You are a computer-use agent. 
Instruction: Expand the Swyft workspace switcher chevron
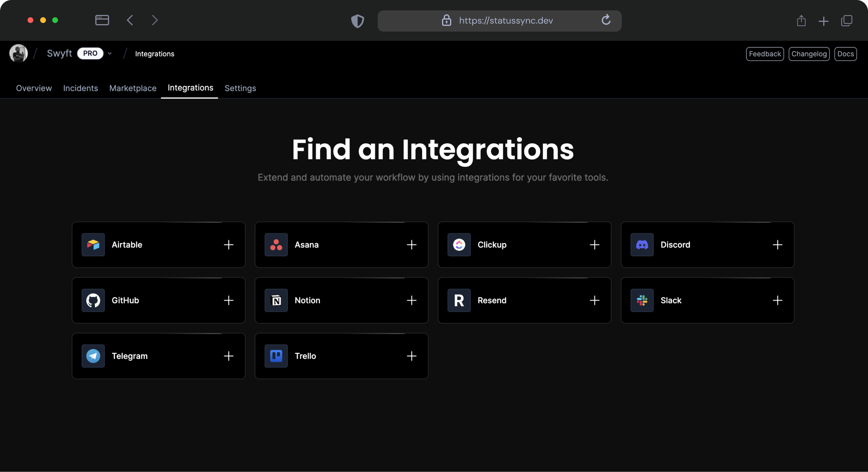tap(110, 54)
